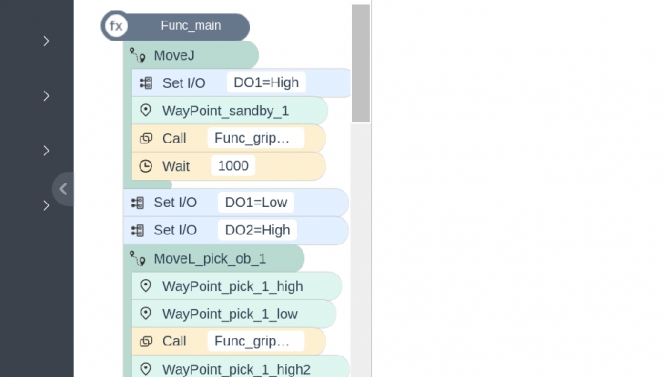Click the WayPoint_pick_1_high pin icon
Screen dimensions: 670x377
(x=146, y=286)
